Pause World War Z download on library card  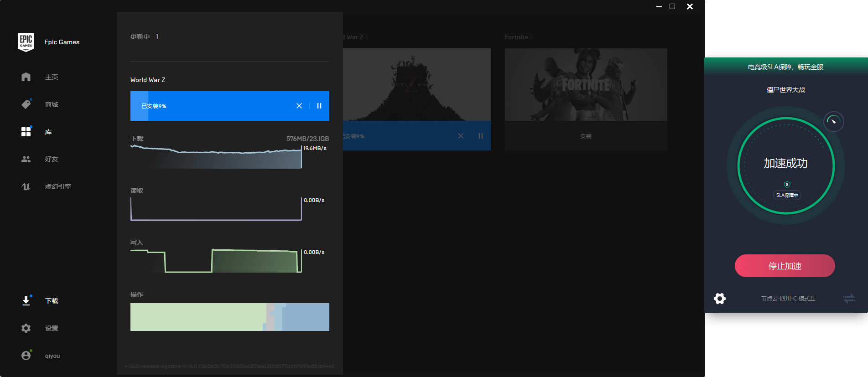click(x=481, y=136)
